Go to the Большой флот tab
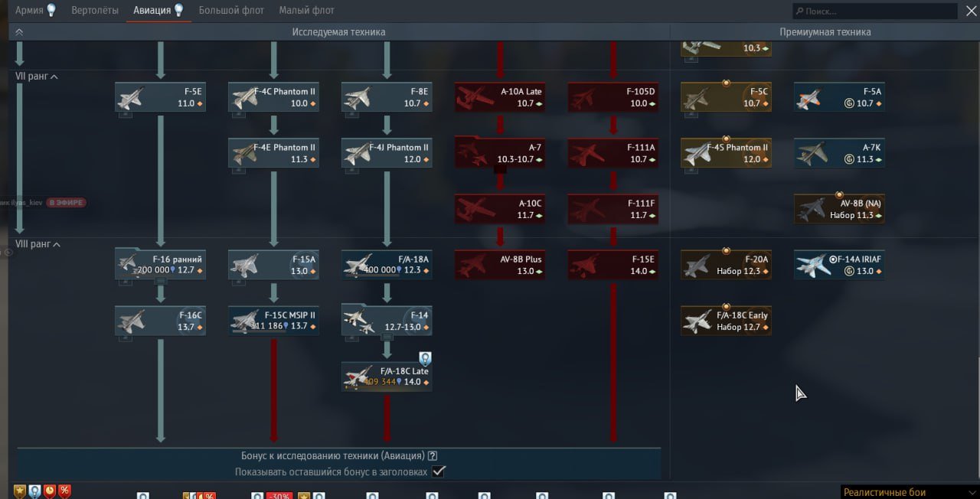The width and height of the screenshot is (980, 499). tap(231, 11)
